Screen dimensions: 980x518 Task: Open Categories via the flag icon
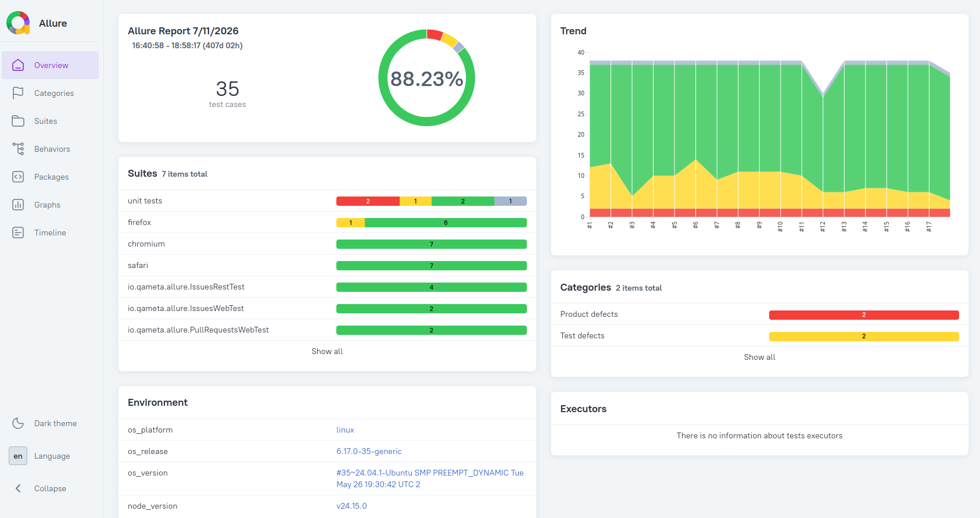18,93
